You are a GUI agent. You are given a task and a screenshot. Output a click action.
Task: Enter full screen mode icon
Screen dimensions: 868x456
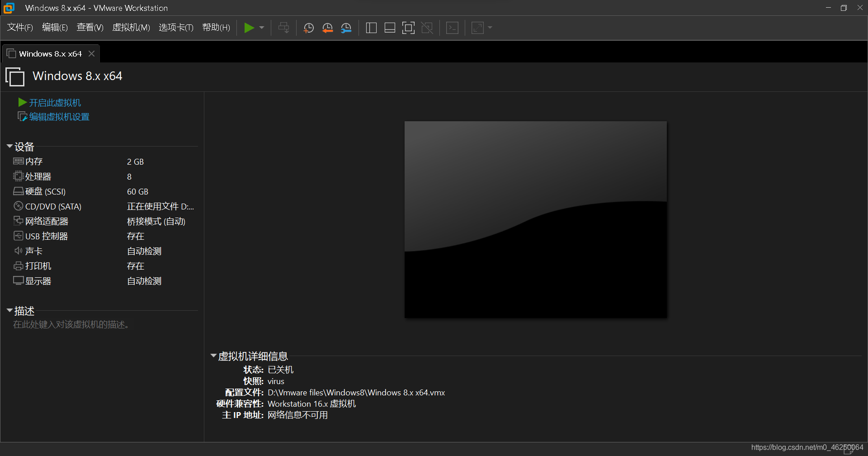(408, 28)
